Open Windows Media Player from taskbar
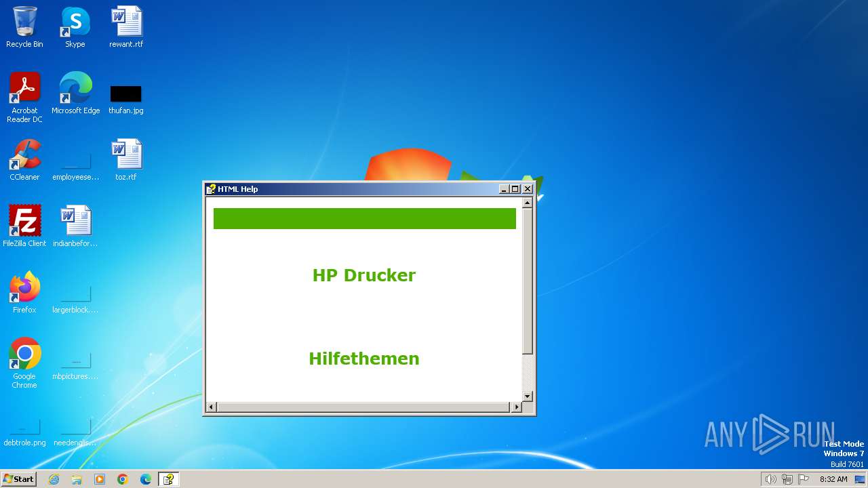This screenshot has width=868, height=488. coord(100,479)
